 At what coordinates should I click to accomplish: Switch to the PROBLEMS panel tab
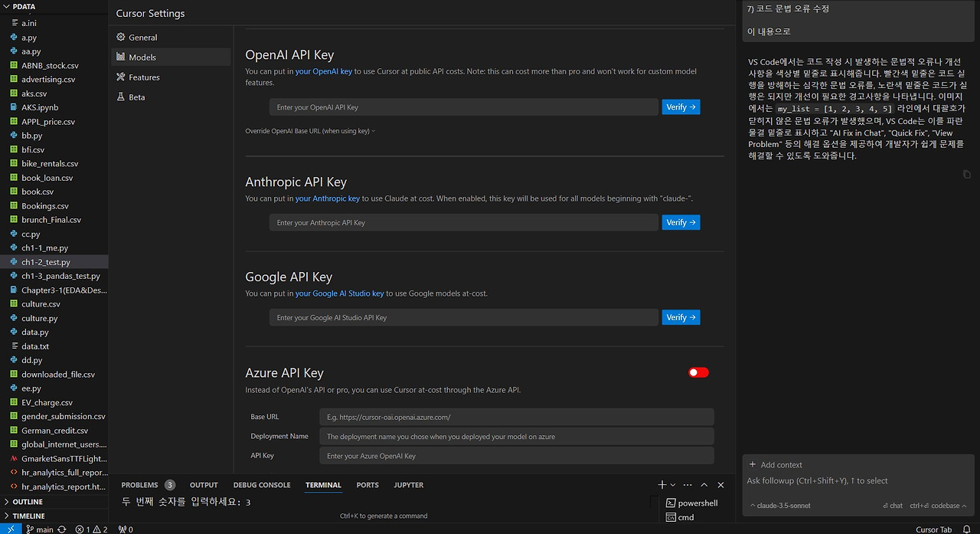pos(148,485)
